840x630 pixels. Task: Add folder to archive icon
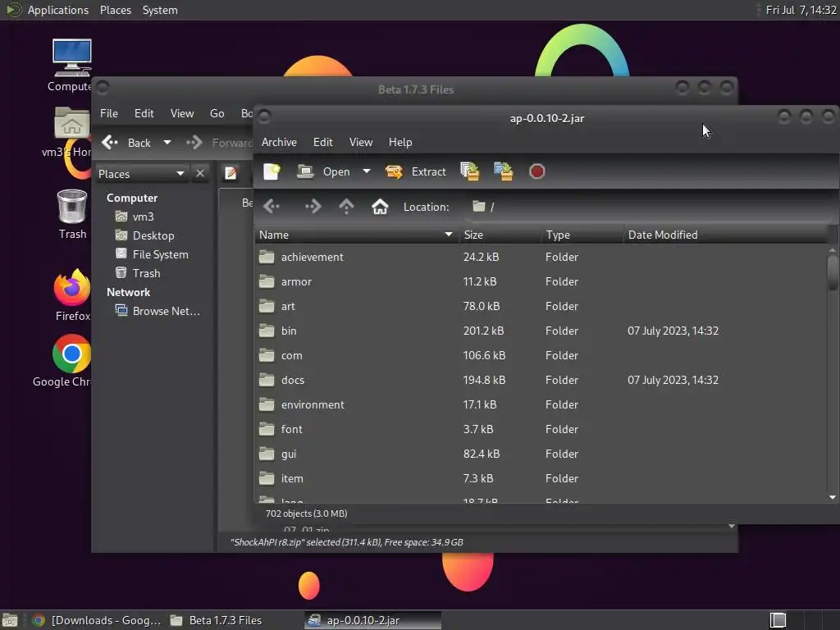504,171
